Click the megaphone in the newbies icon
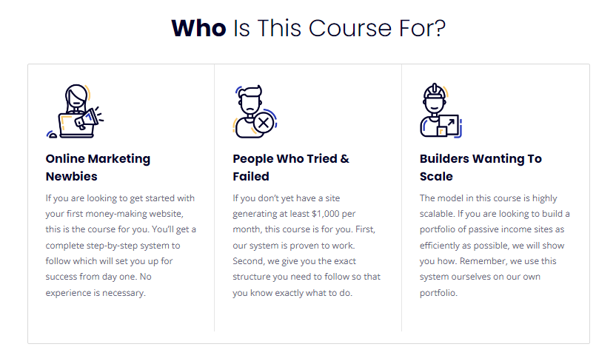 pyautogui.click(x=87, y=118)
